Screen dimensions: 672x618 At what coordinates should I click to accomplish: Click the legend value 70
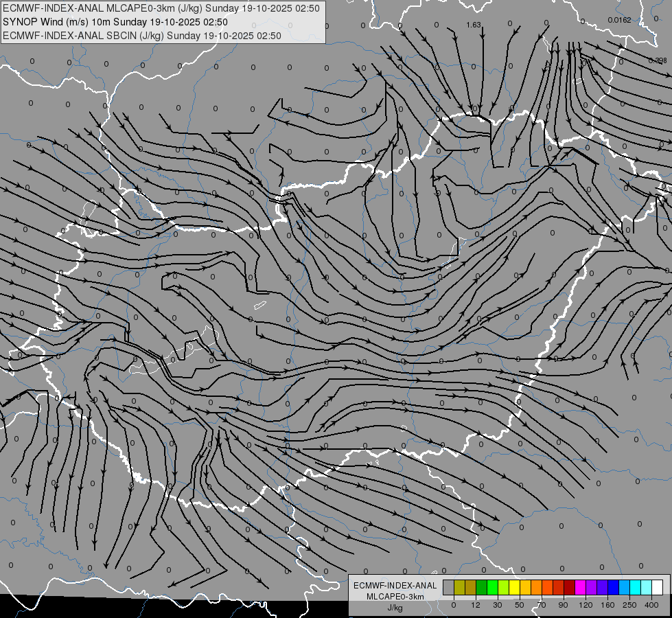click(542, 605)
